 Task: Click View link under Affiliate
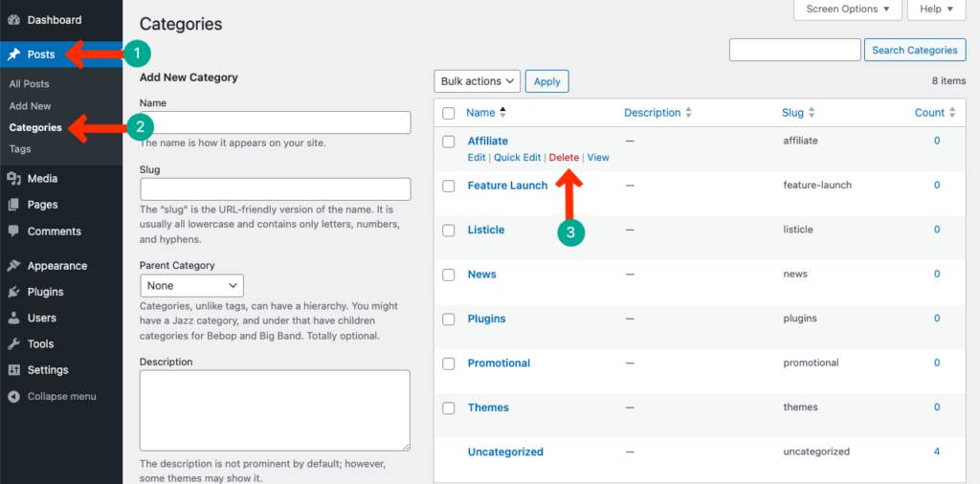pyautogui.click(x=598, y=158)
